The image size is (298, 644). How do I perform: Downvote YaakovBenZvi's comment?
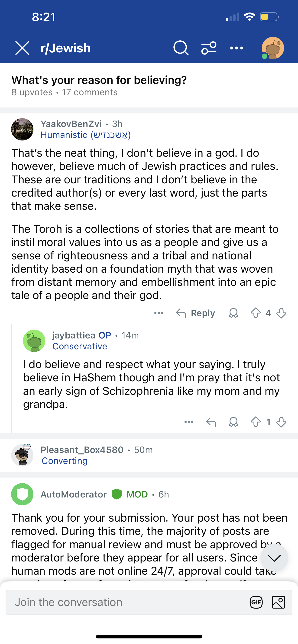[x=281, y=313]
